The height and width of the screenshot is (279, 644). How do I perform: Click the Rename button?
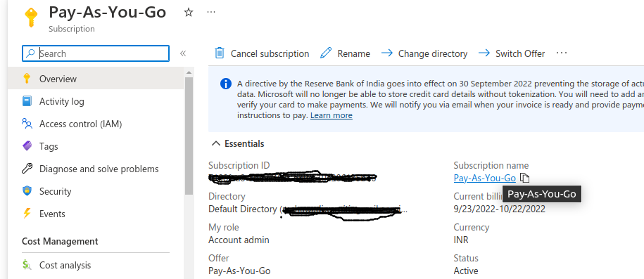click(x=346, y=53)
